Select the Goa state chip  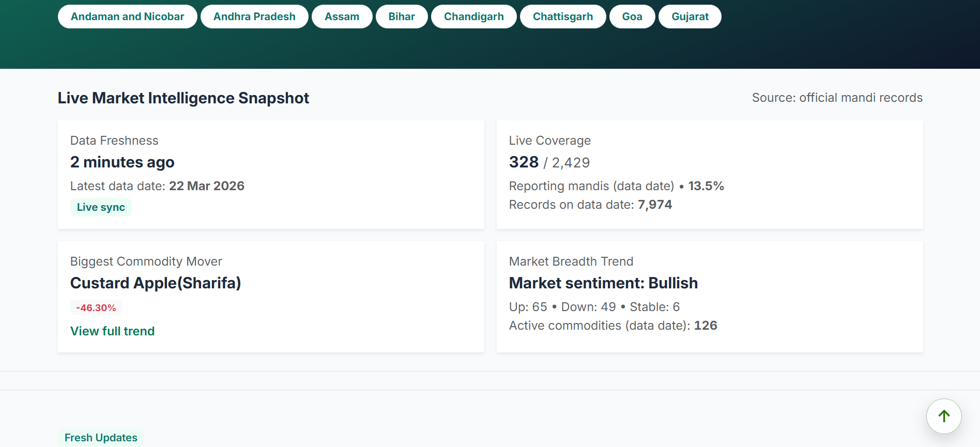coord(632,17)
